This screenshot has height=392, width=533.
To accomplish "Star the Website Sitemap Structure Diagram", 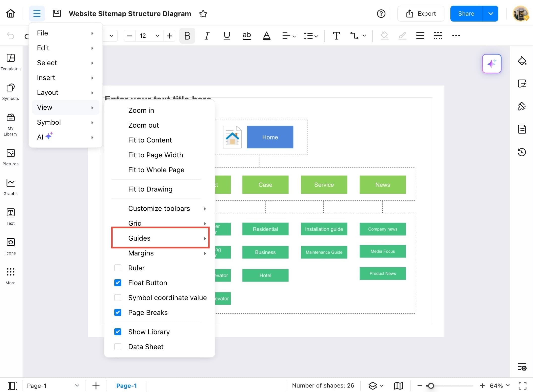I will (x=203, y=14).
